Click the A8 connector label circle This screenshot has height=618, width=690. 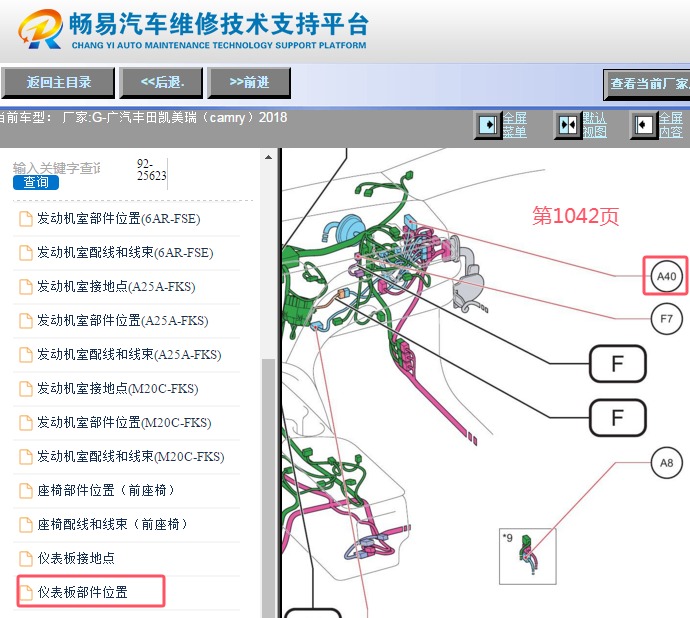(x=666, y=463)
